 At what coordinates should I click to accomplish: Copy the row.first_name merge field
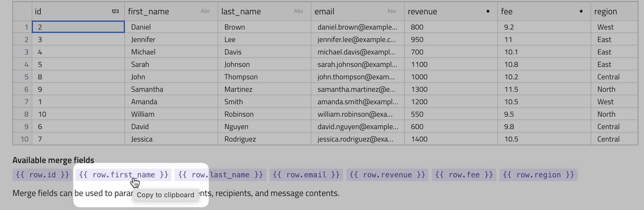click(123, 175)
